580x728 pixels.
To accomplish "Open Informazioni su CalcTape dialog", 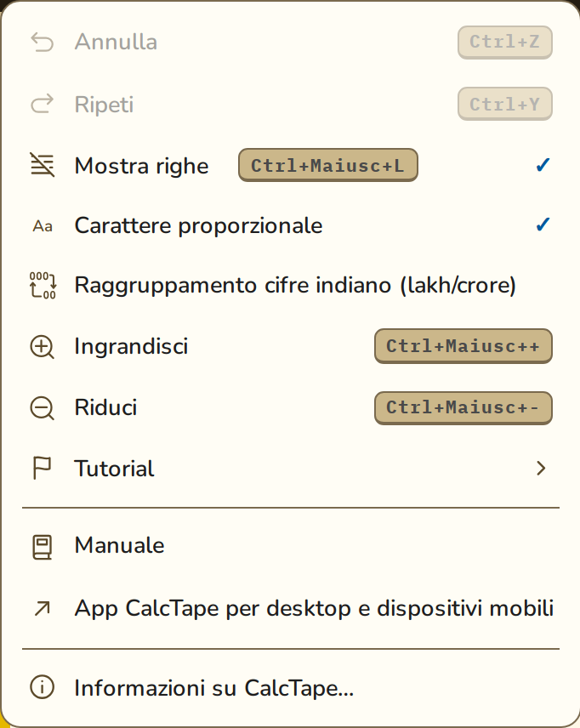I will pyautogui.click(x=290, y=688).
